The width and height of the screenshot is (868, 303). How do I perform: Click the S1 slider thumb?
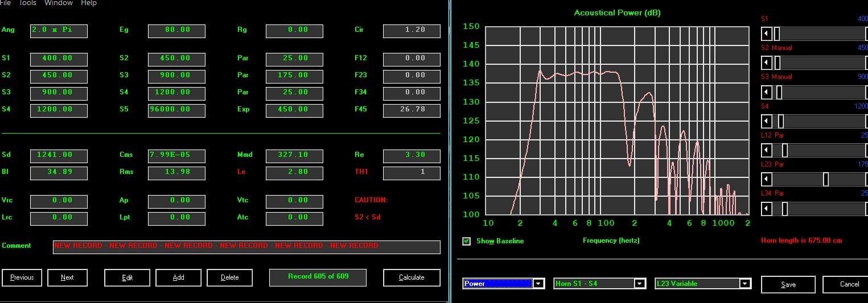[x=776, y=33]
